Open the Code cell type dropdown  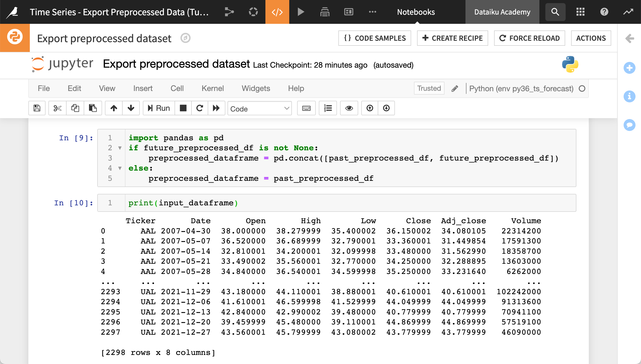click(259, 108)
